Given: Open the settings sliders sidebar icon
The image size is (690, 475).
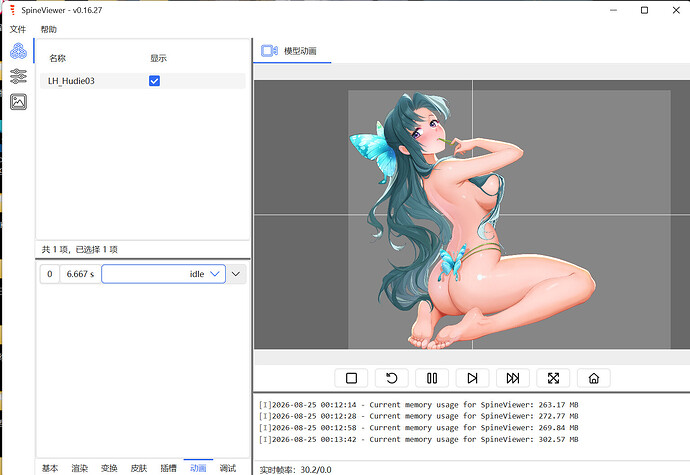Looking at the screenshot, I should [18, 77].
